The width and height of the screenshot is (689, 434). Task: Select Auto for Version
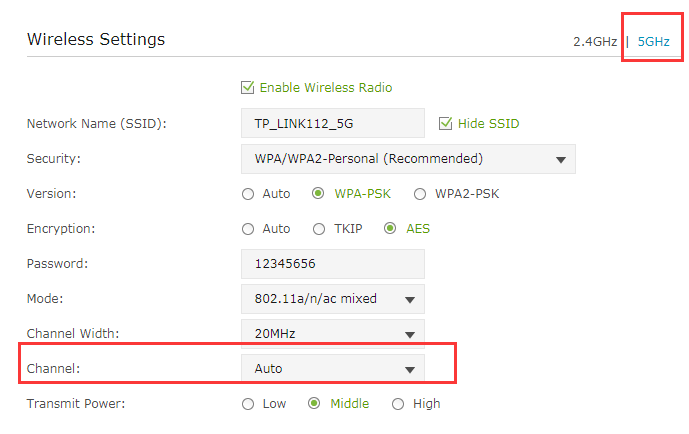coord(248,194)
